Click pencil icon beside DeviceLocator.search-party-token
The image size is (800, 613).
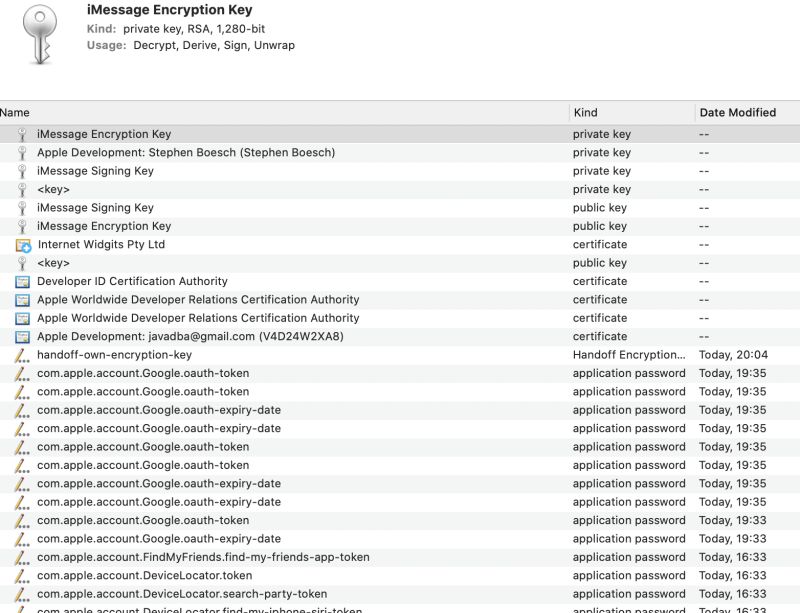(21, 594)
